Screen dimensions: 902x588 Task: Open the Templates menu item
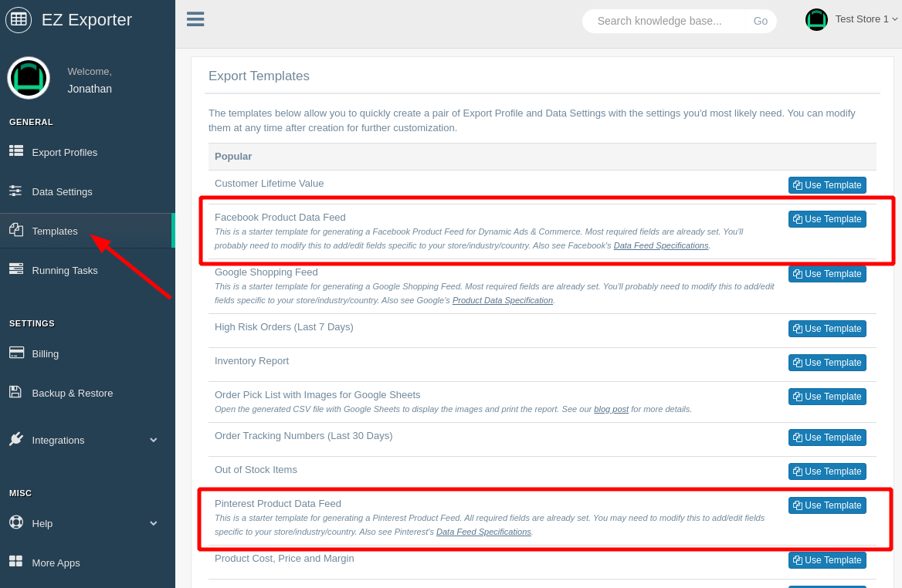click(55, 231)
